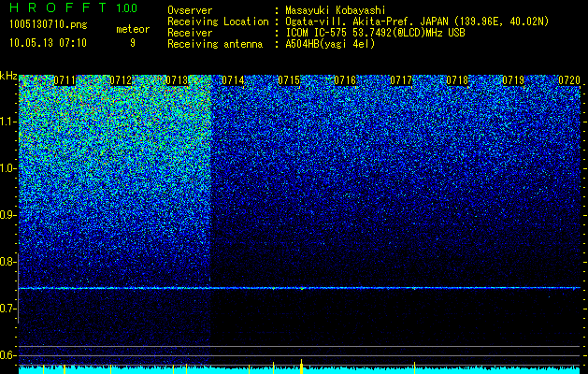
Task: Click the 0714 time marker
Action: point(233,80)
